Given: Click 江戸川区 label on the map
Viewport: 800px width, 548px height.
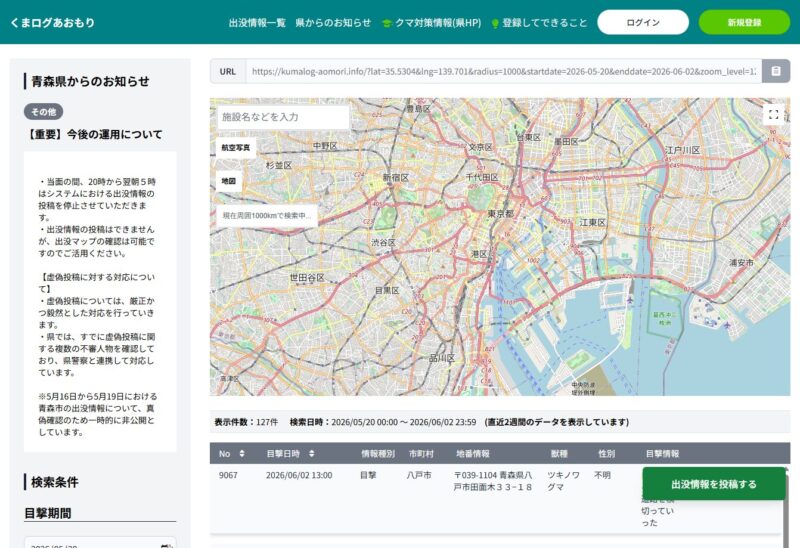Looking at the screenshot, I should 682,150.
